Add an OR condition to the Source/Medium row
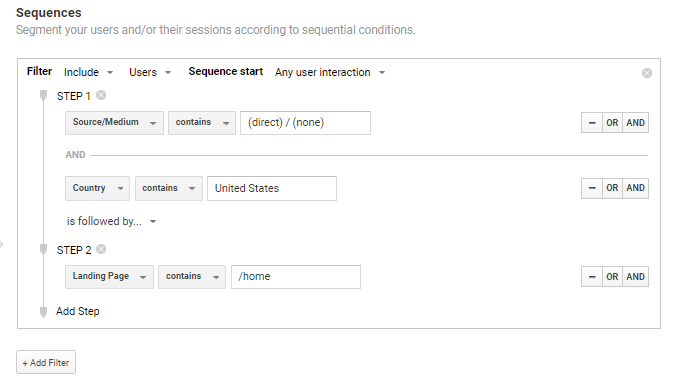This screenshot has height=389, width=683. 612,123
